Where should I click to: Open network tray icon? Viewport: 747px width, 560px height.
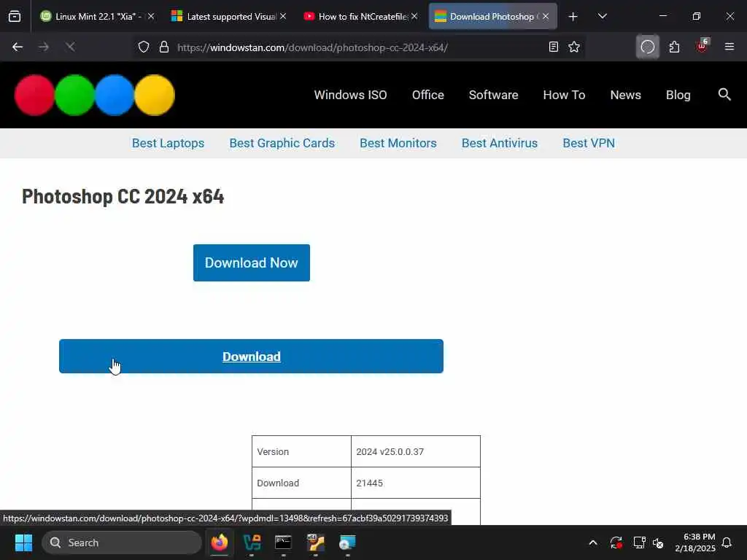coord(639,542)
